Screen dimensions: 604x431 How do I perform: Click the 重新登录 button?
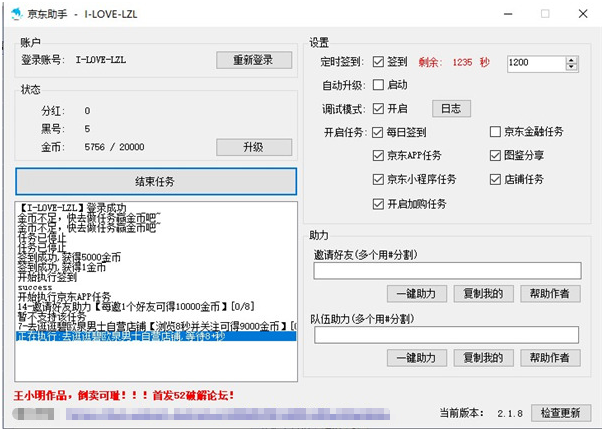(x=254, y=60)
